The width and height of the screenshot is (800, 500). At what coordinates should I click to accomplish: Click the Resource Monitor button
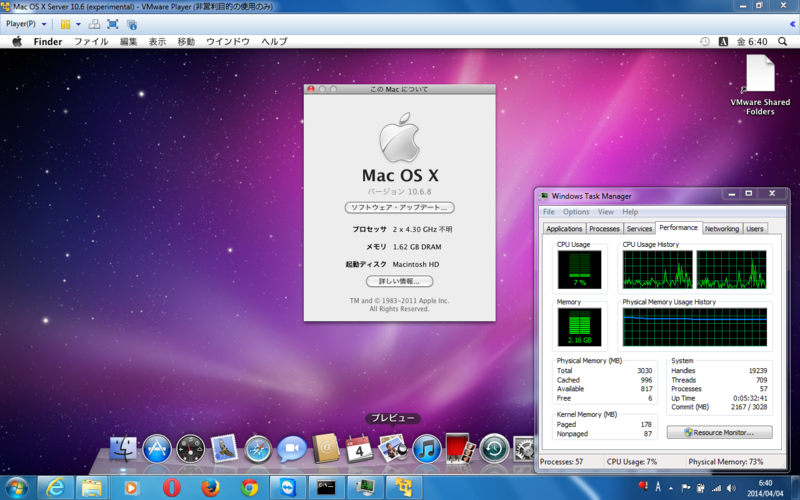pos(719,432)
